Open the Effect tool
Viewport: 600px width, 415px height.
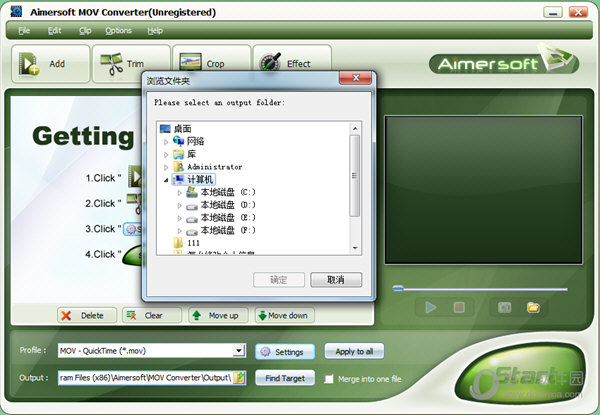292,58
